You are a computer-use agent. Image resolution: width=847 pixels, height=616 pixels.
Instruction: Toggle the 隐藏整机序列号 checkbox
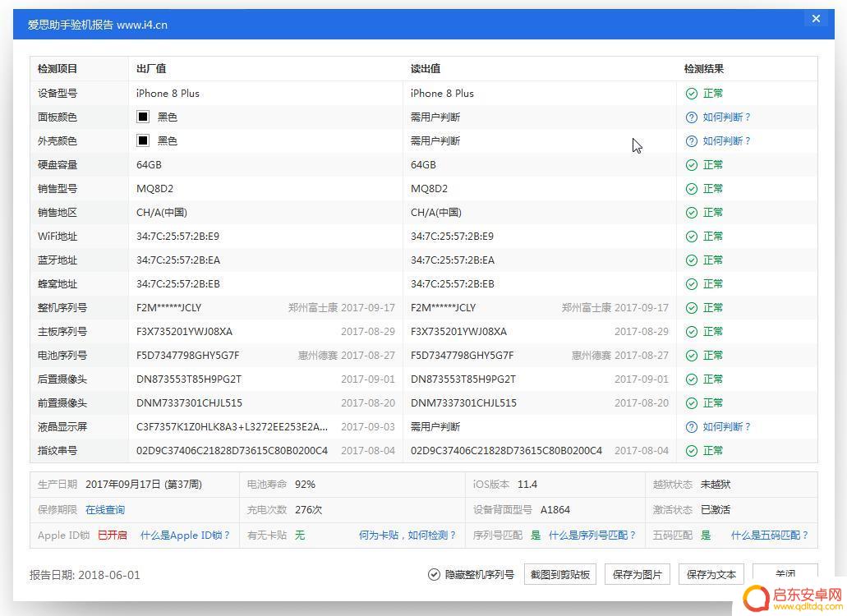434,574
